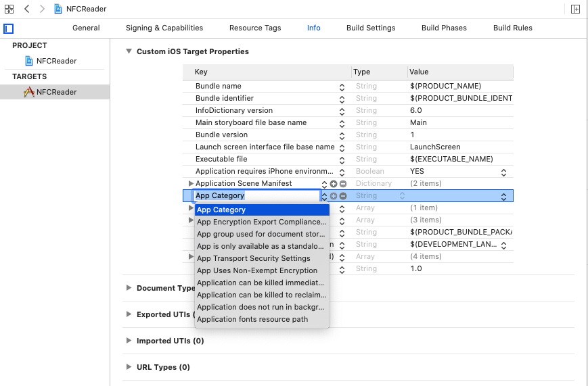Toggle the project and targets list sidebar
Viewport: 588px width, 386px height.
9,28
